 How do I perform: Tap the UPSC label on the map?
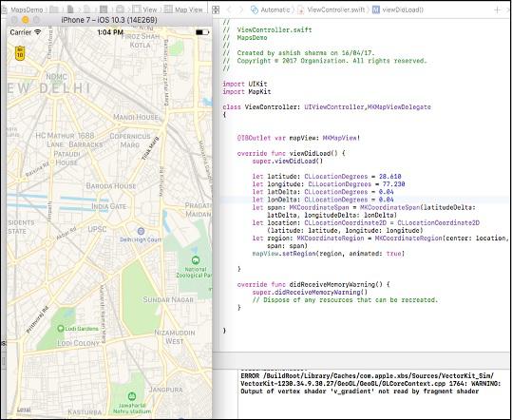tap(97, 229)
